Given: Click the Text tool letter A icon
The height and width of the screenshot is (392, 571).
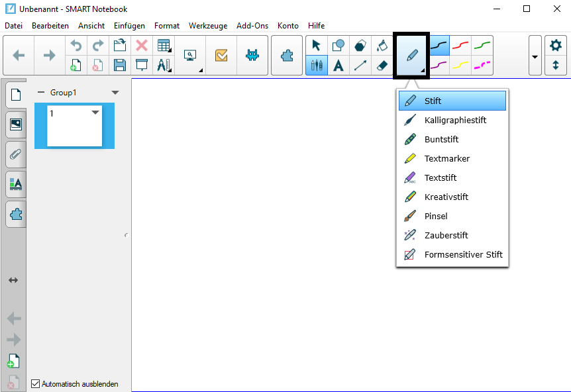Looking at the screenshot, I should tap(338, 65).
